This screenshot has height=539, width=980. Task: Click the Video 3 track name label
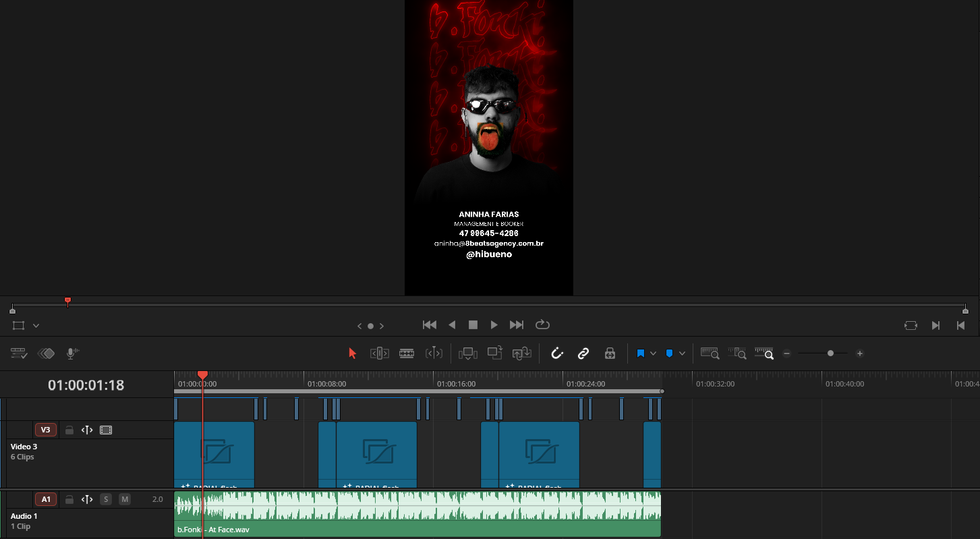tap(24, 447)
